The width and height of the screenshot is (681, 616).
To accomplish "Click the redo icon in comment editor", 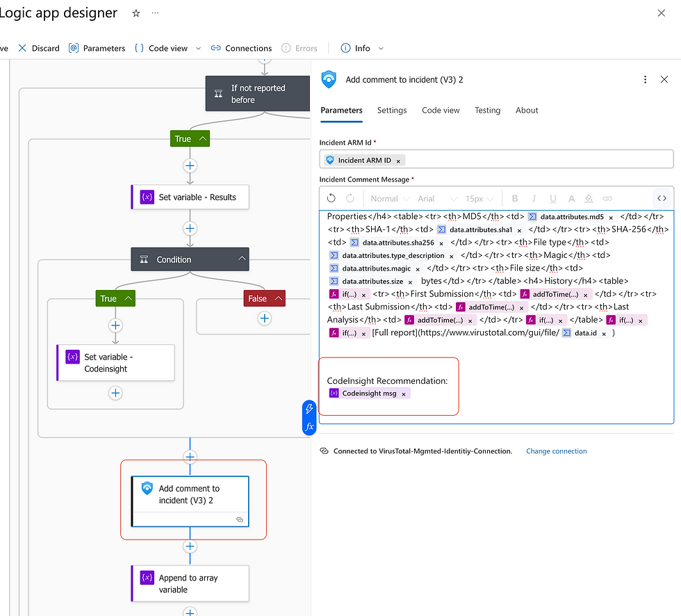I will coord(350,198).
